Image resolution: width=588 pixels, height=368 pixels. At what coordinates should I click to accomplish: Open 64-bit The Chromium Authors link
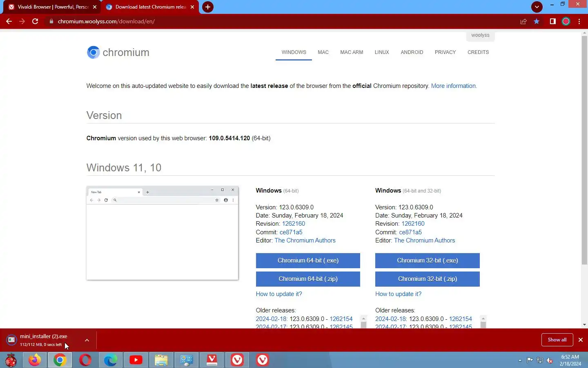pos(305,240)
